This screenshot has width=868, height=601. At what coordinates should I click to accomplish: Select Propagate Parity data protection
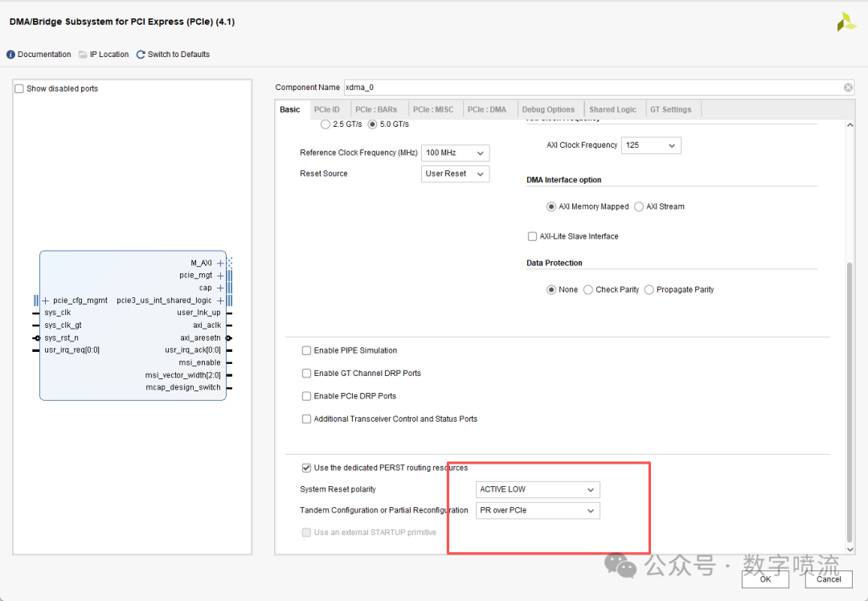(649, 289)
